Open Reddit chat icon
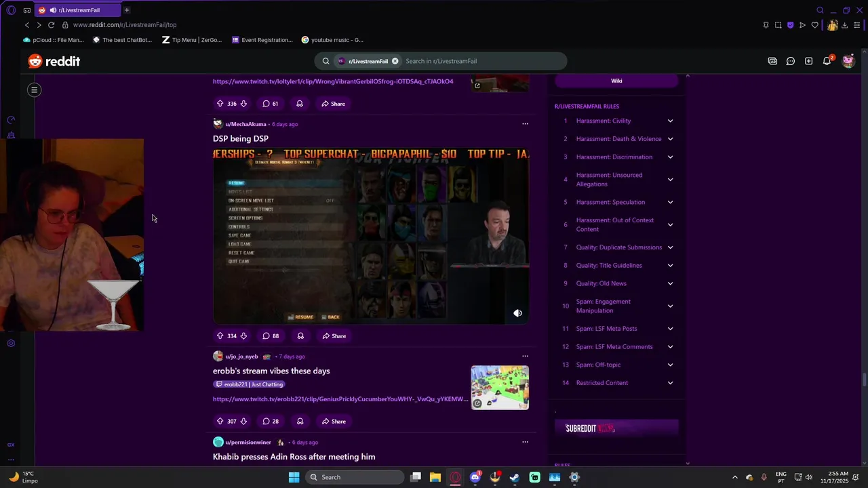Viewport: 868px width, 488px height. point(791,61)
